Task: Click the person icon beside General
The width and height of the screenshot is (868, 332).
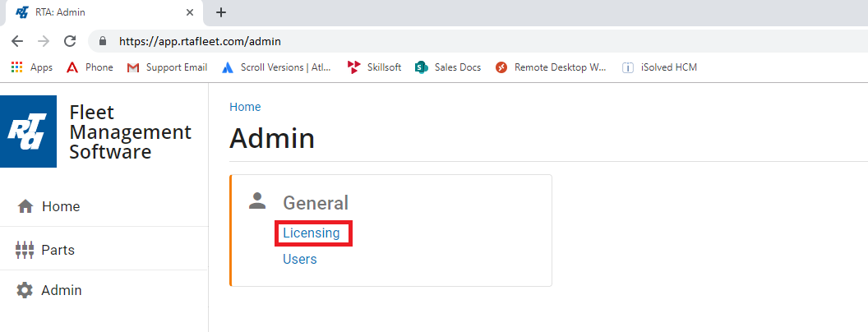Action: coord(258,201)
